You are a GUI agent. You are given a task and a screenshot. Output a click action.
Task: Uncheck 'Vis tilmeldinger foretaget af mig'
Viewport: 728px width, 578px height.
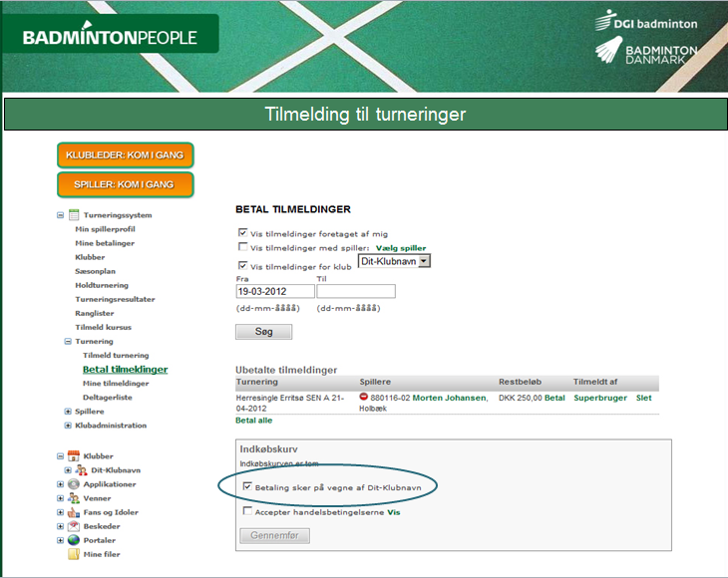tap(242, 233)
